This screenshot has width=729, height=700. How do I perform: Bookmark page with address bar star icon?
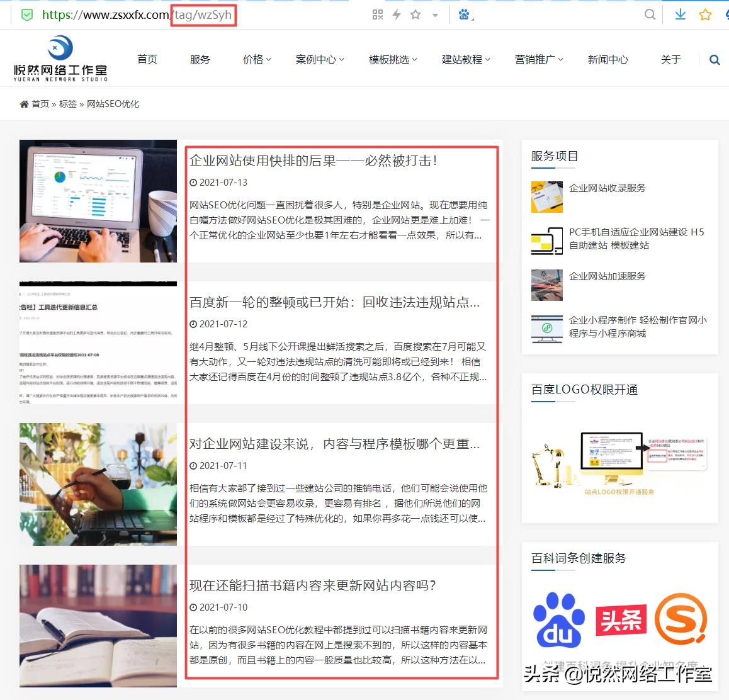click(x=415, y=14)
